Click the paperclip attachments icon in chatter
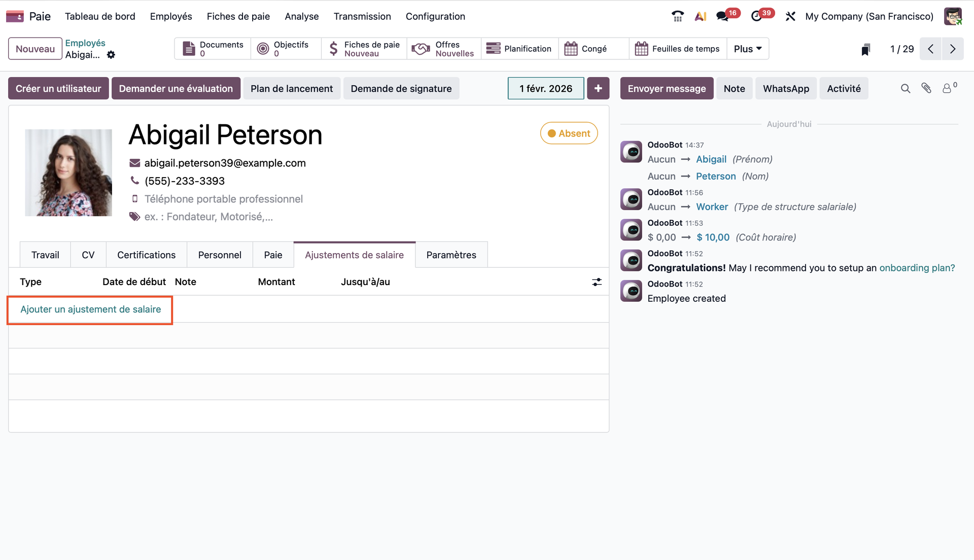Screen dimensions: 974x560 (926, 88)
